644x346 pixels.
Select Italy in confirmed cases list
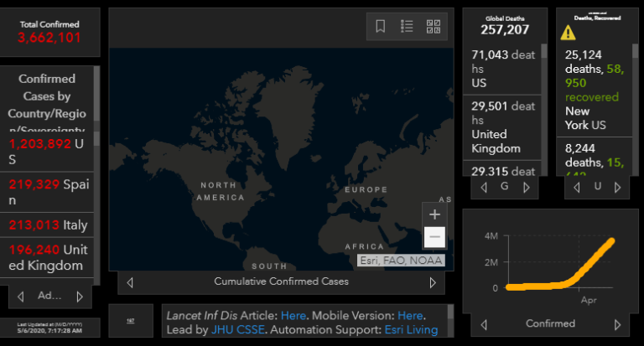(49, 225)
